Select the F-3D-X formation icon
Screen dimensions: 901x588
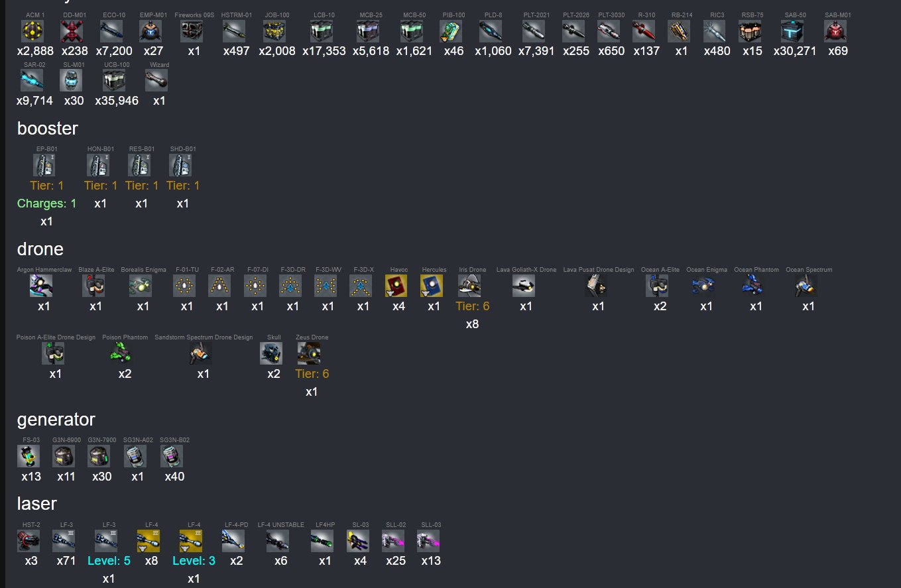click(x=361, y=286)
